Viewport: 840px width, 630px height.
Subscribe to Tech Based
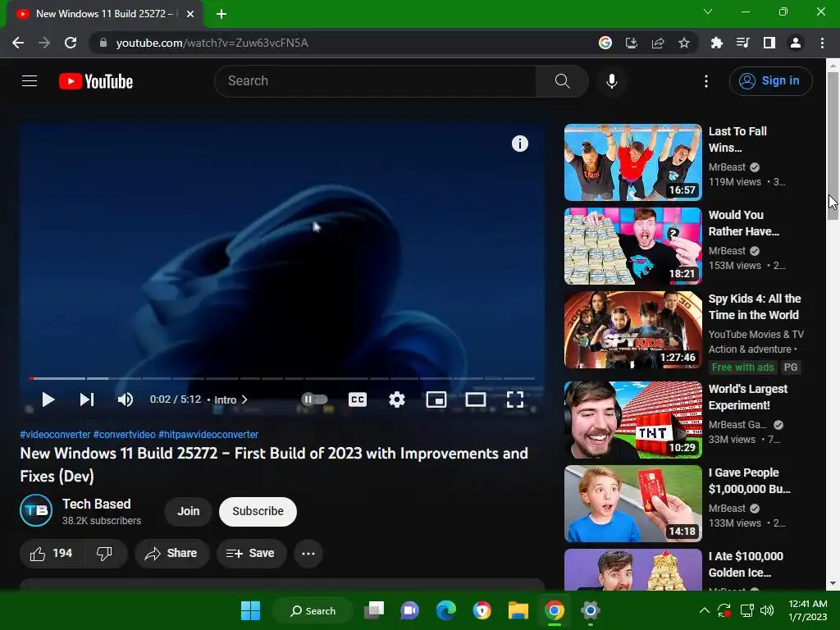(258, 511)
